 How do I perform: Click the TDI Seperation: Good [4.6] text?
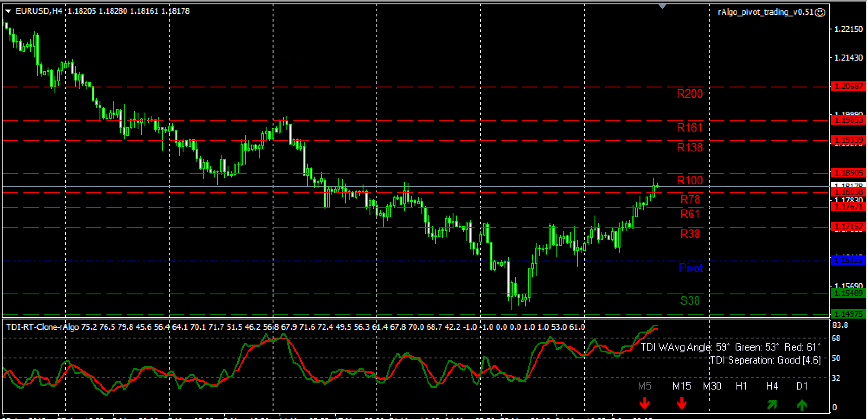click(765, 360)
